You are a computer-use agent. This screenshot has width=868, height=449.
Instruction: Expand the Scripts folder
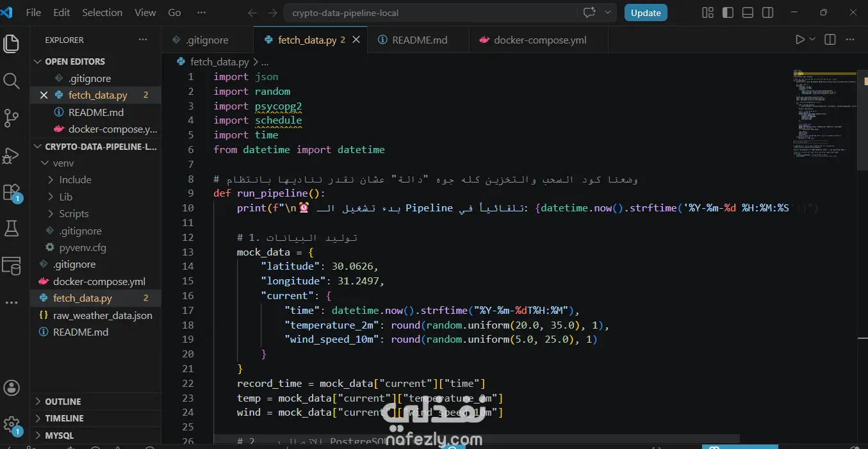point(95,214)
